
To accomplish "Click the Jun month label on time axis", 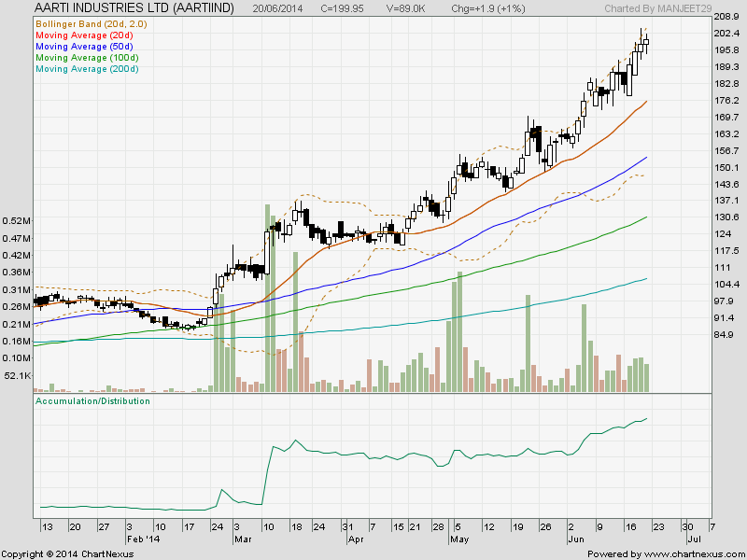I will point(576,539).
